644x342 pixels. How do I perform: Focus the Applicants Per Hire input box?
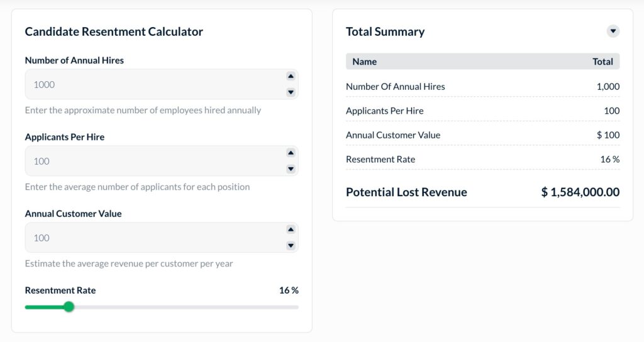(x=151, y=161)
